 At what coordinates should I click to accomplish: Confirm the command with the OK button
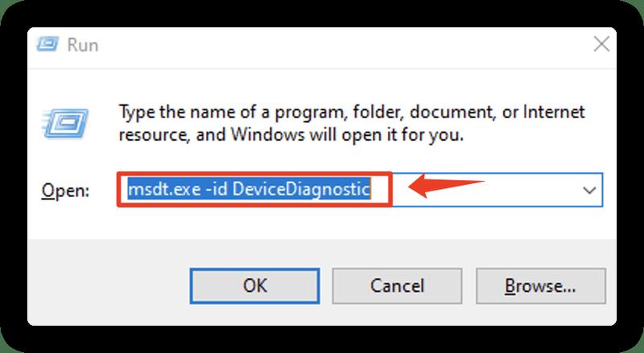coord(254,286)
